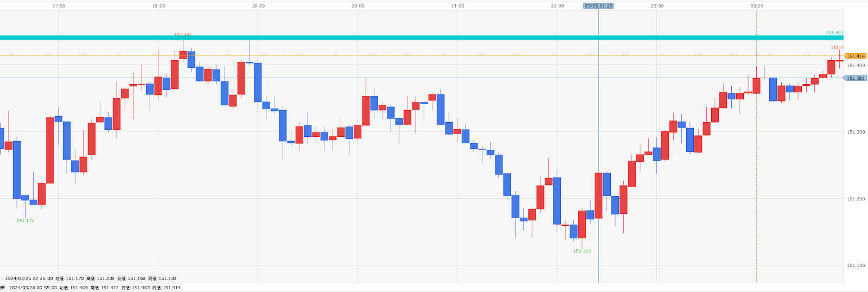Image resolution: width=868 pixels, height=292 pixels.
Task: Select the 03/25 22:25 crosshair time label
Action: tap(598, 6)
